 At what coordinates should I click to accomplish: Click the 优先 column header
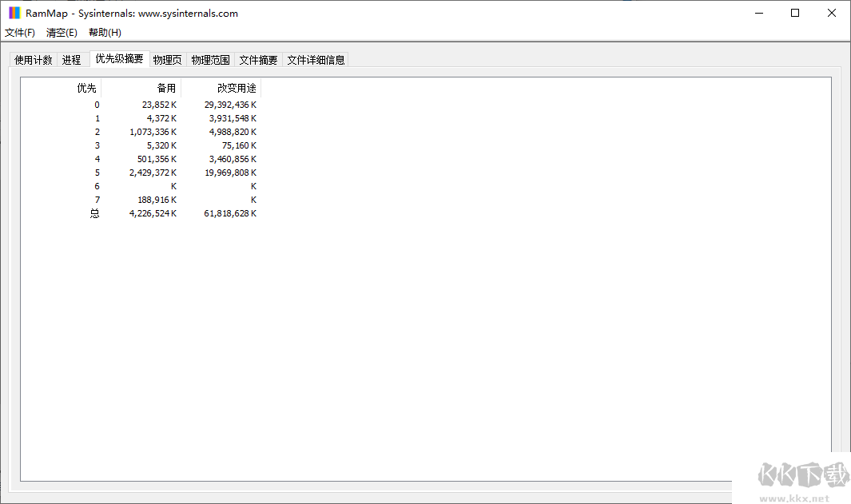85,88
